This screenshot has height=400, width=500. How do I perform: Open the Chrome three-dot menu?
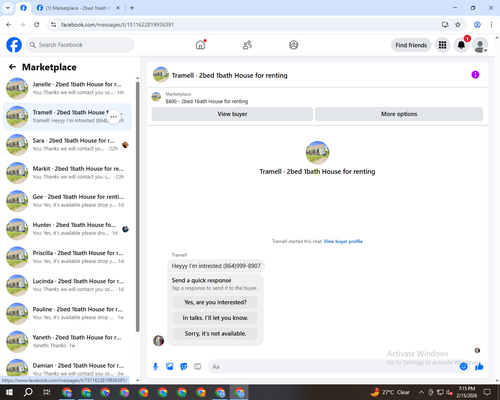[491, 25]
